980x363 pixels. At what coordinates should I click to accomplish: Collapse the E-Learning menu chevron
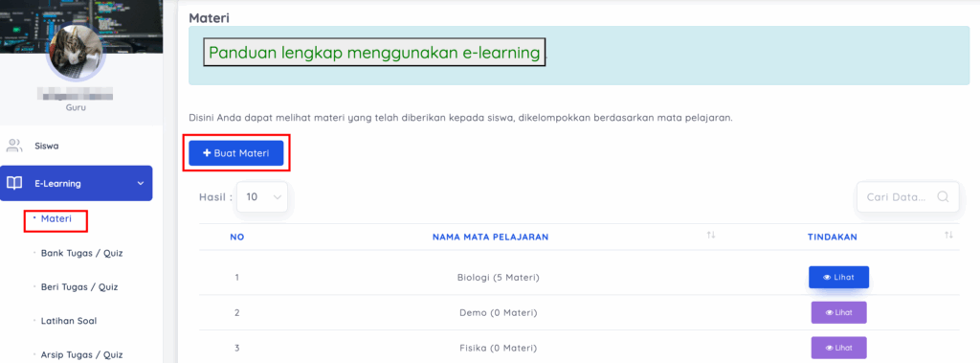click(140, 183)
